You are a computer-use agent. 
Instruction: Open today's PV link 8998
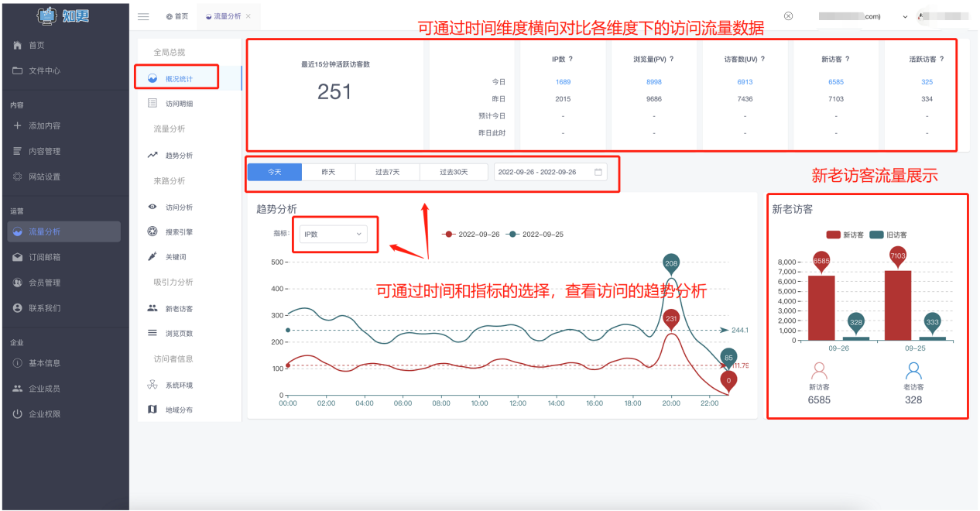tap(654, 82)
